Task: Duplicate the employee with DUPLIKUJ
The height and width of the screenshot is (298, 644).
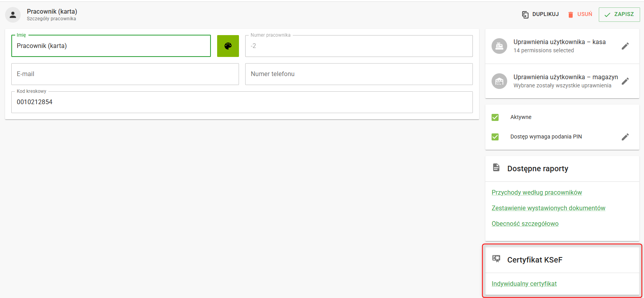Action: [540, 14]
